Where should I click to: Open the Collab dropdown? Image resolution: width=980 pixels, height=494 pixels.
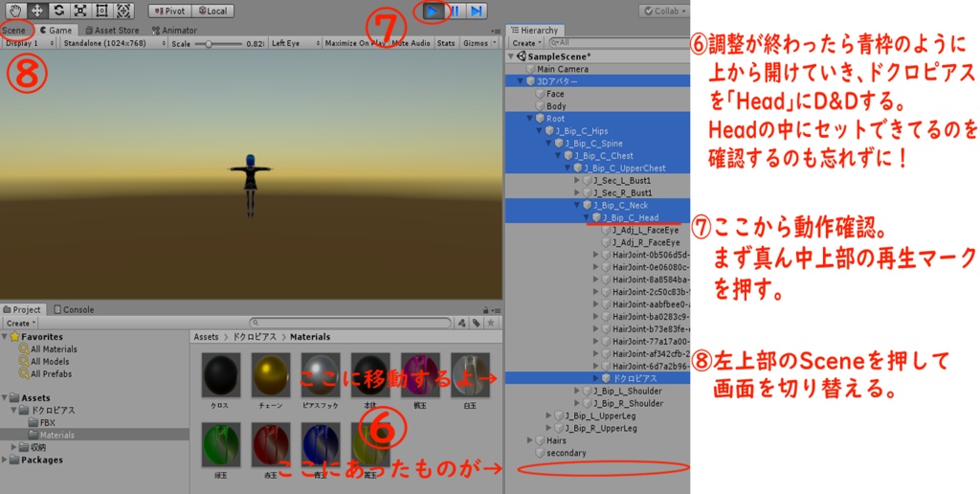664,11
